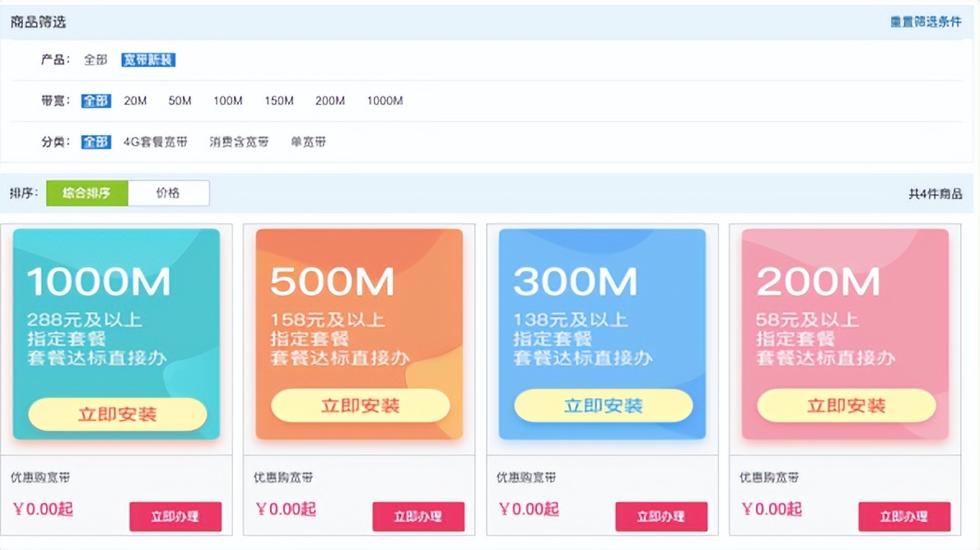Pick the 1000M option in the 带宽 row
The height and width of the screenshot is (550, 980).
point(385,100)
